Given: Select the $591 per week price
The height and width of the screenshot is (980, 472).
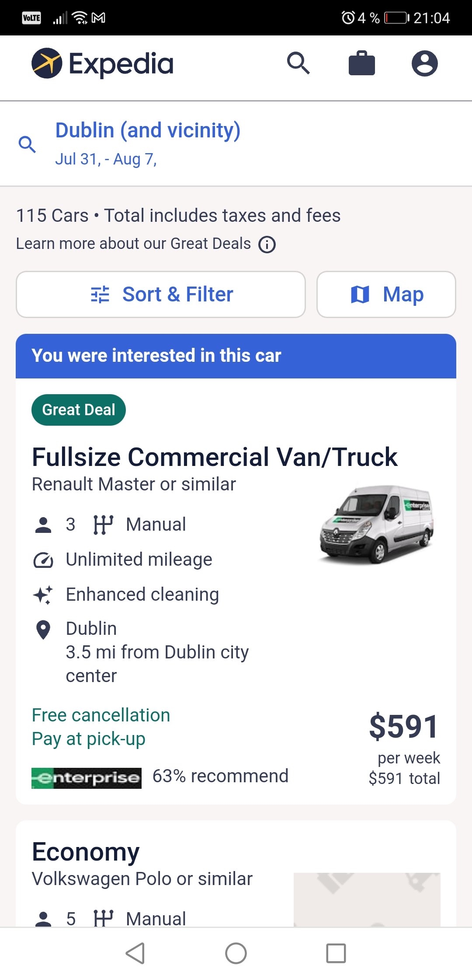Looking at the screenshot, I should (403, 727).
